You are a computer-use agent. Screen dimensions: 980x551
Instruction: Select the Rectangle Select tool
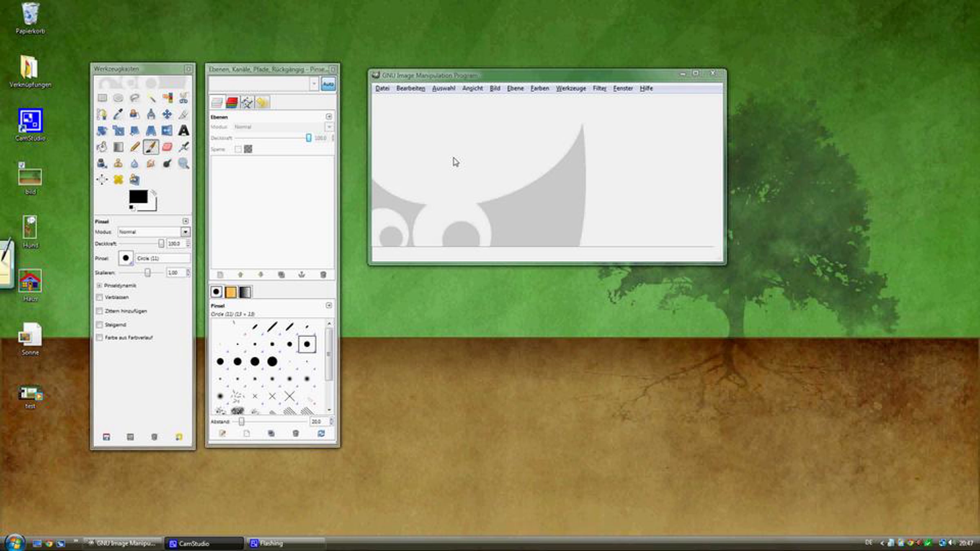[102, 98]
